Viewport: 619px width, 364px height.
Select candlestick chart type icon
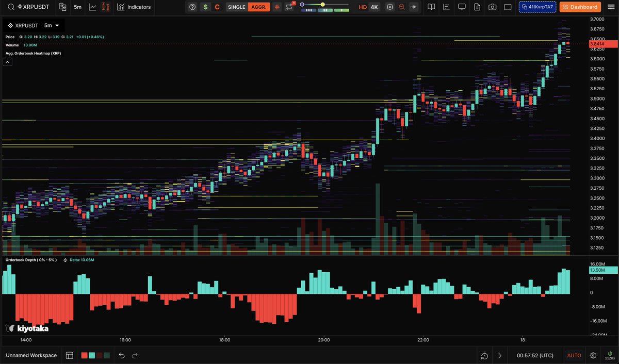click(x=106, y=7)
